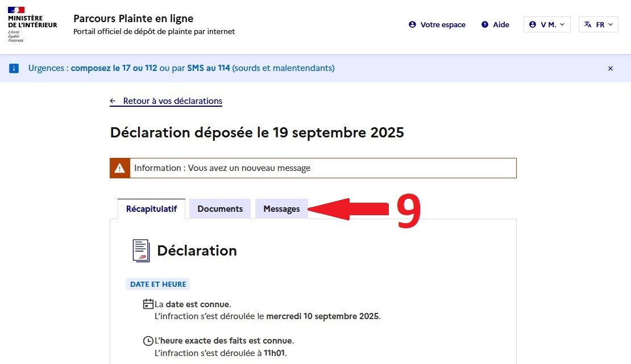This screenshot has height=364, width=631.
Task: Click the language translation icon next to FR
Action: [586, 24]
